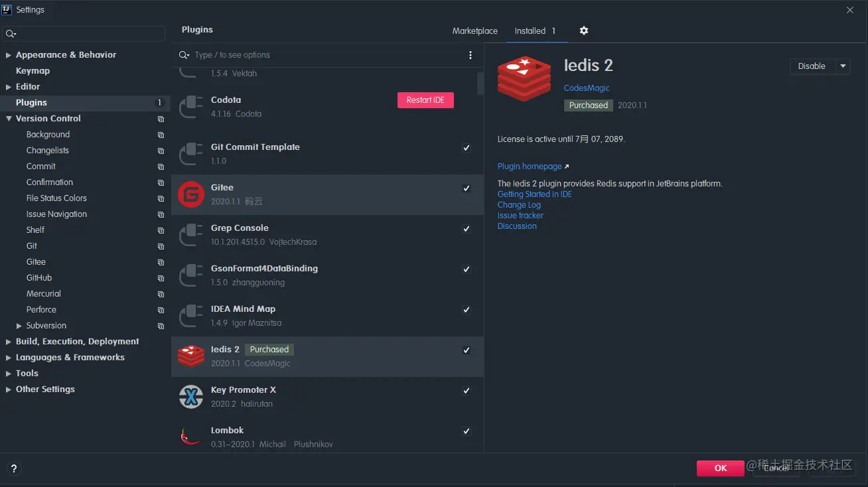This screenshot has height=487, width=868.
Task: Switch to the Marketplace tab
Action: [475, 31]
